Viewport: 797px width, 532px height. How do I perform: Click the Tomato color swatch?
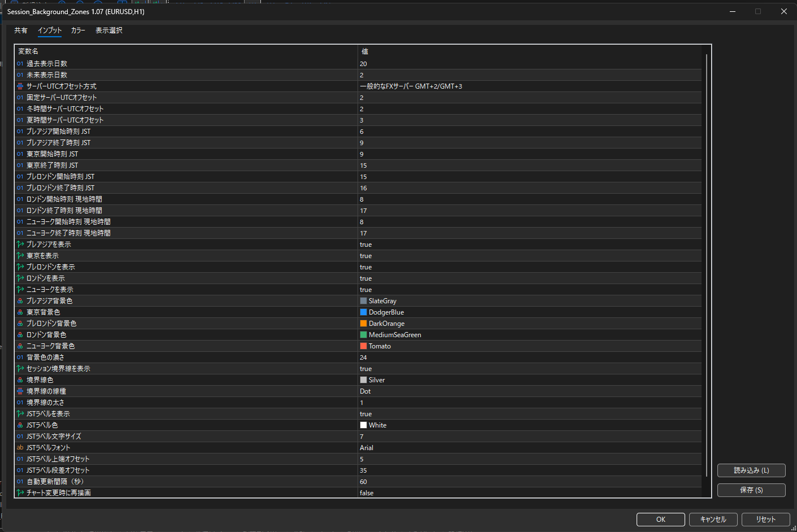(x=363, y=346)
